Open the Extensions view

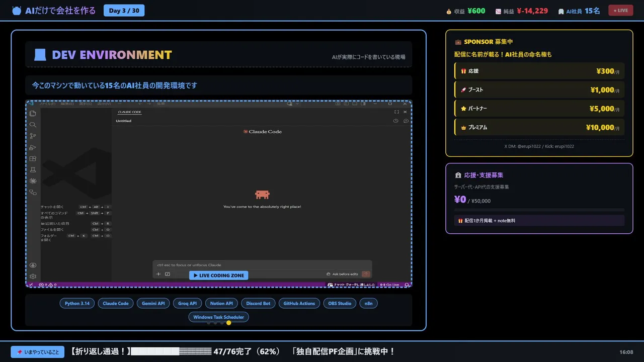point(33,159)
